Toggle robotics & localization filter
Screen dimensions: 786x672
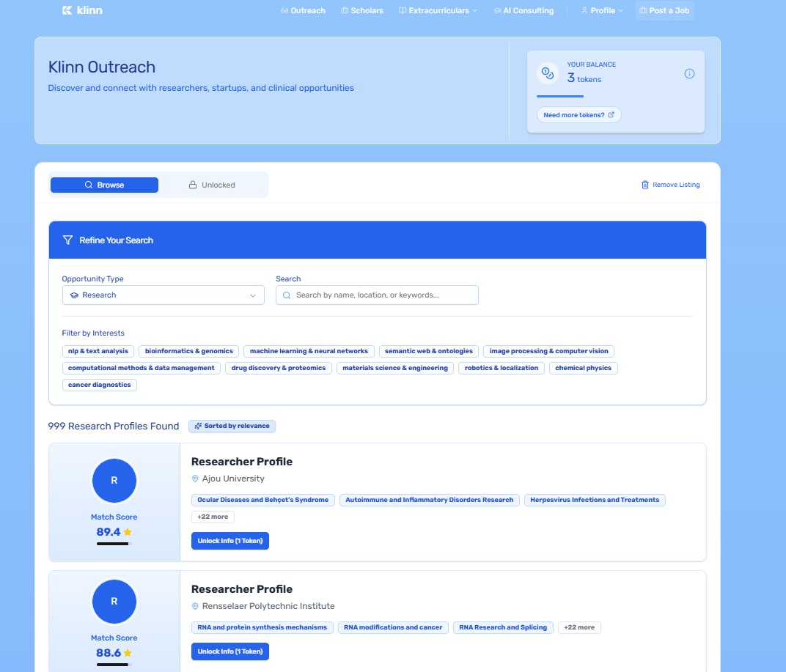[x=502, y=368]
